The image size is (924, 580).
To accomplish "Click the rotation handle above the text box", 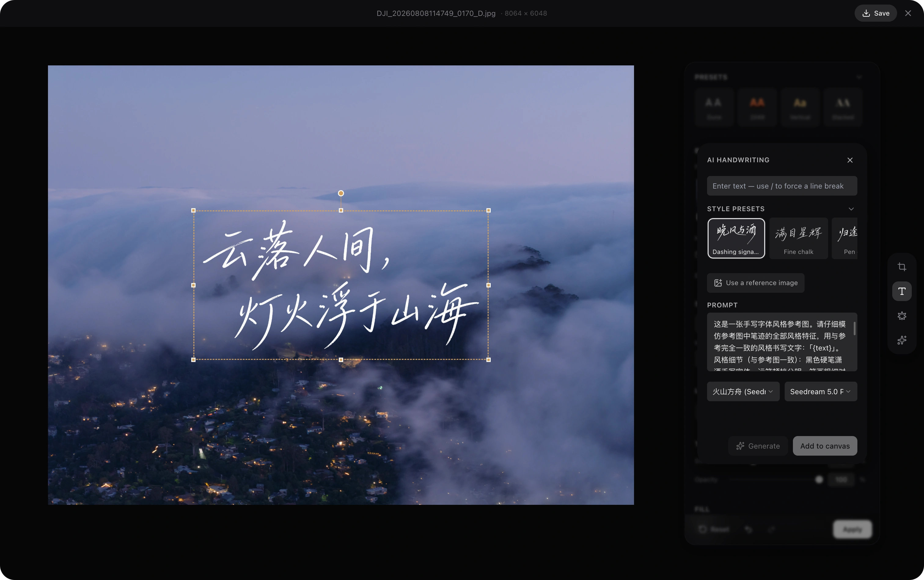I will point(341,193).
